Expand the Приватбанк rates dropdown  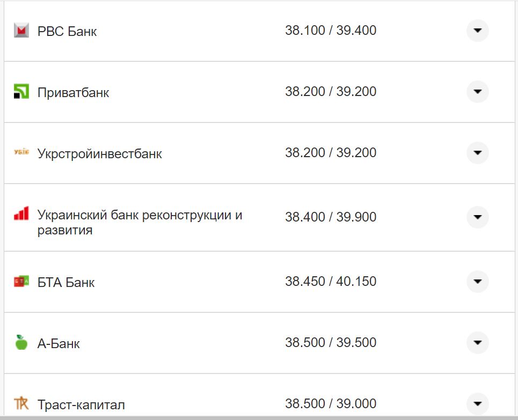coord(477,92)
